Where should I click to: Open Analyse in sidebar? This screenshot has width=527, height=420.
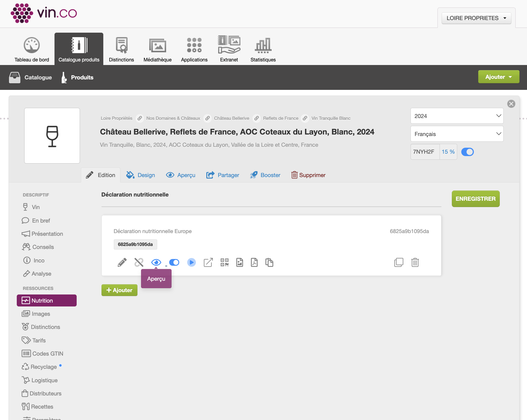[x=37, y=274]
